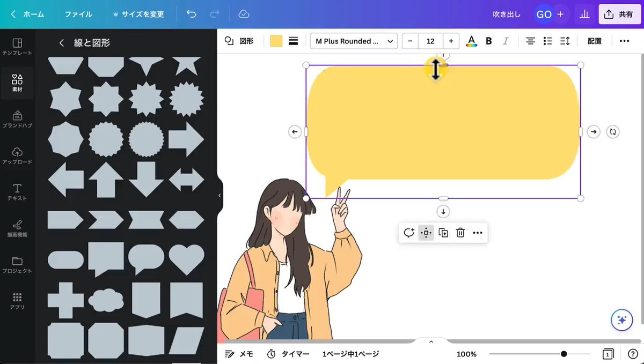Decrease font size with minus button
Screen dimensions: 644x364
tap(410, 41)
